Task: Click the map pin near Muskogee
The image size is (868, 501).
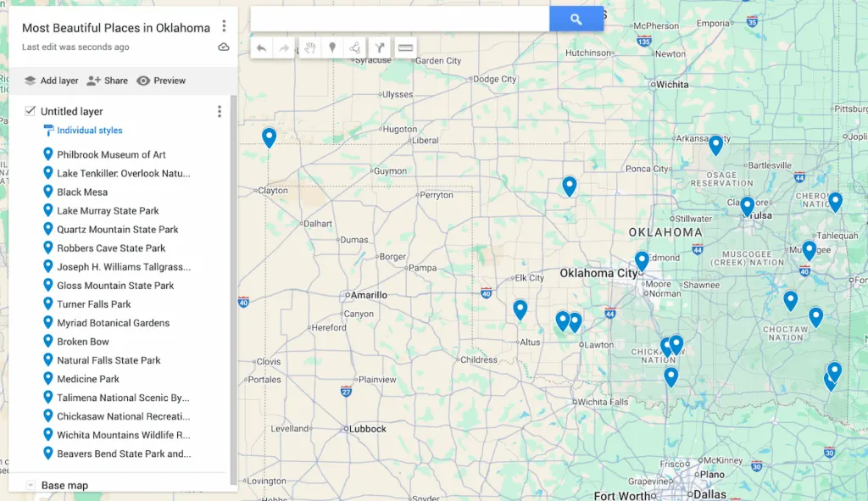Action: click(810, 250)
